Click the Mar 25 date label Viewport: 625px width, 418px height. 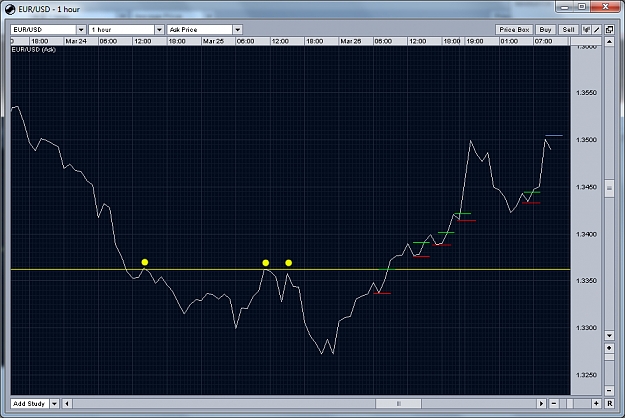point(213,41)
